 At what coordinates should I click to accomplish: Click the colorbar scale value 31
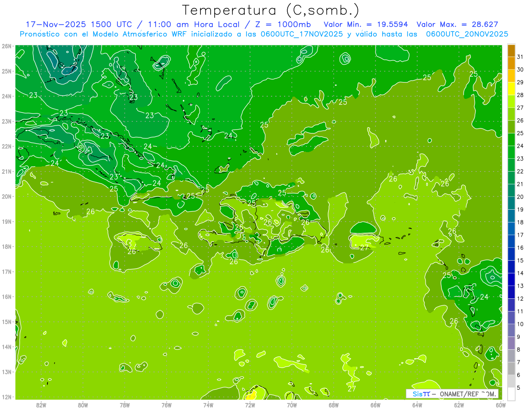tap(520, 57)
